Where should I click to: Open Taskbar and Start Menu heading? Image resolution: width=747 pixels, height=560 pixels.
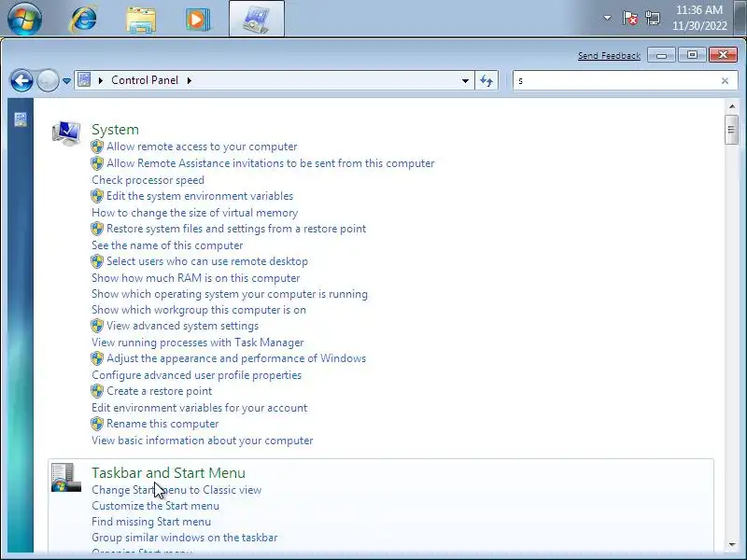tap(168, 473)
